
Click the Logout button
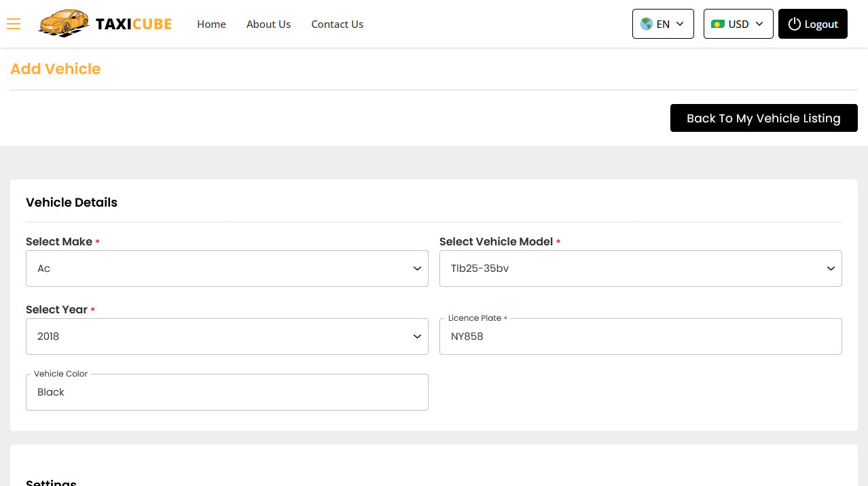click(812, 24)
